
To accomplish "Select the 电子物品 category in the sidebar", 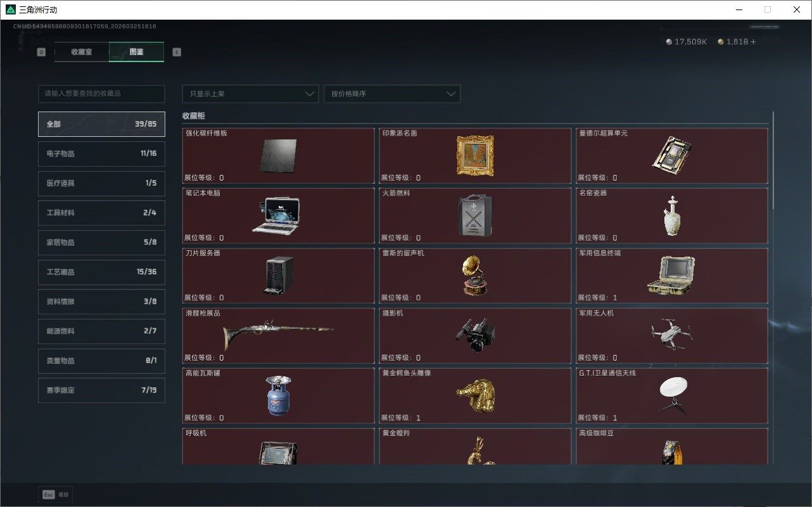I will 101,153.
